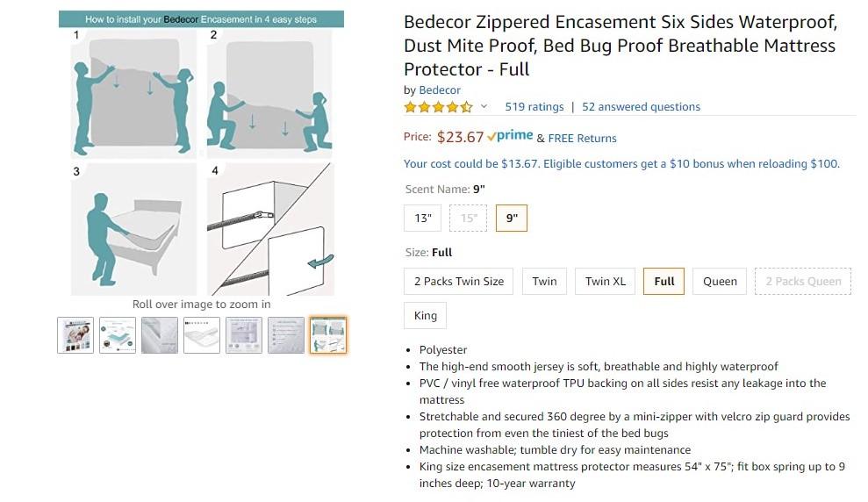This screenshot has height=502, width=868.
Task: Select the sixth product thumbnail
Action: click(x=286, y=335)
